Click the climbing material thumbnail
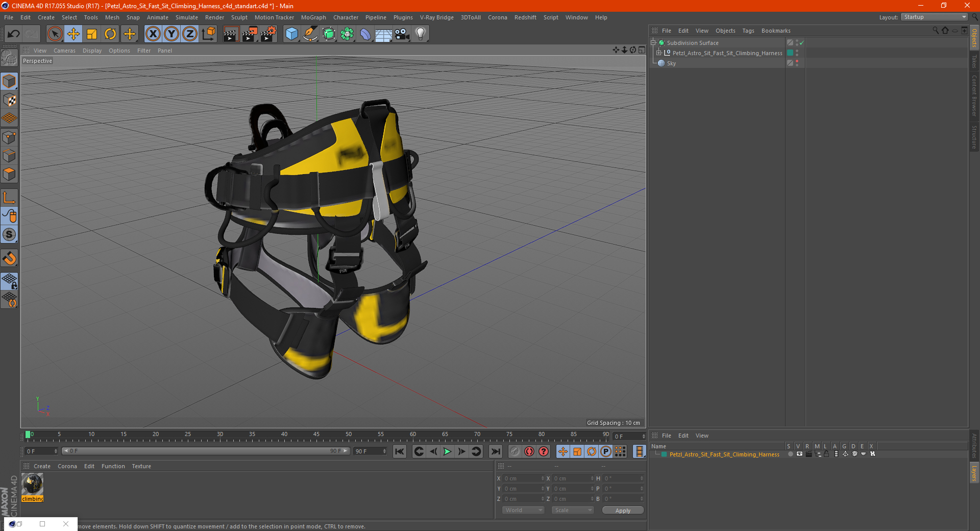 (x=32, y=484)
